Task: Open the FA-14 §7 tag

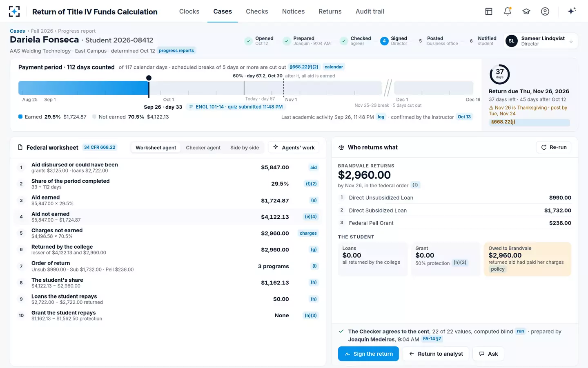Action: (x=432, y=339)
